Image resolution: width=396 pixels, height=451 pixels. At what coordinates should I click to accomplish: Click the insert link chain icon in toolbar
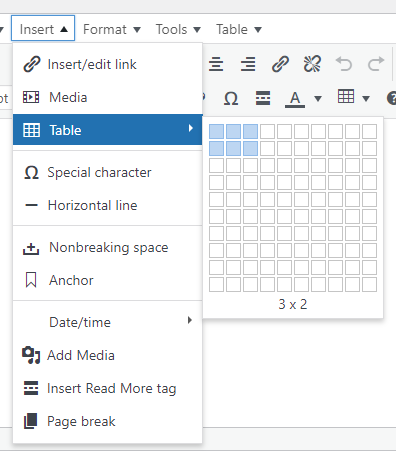coord(280,64)
